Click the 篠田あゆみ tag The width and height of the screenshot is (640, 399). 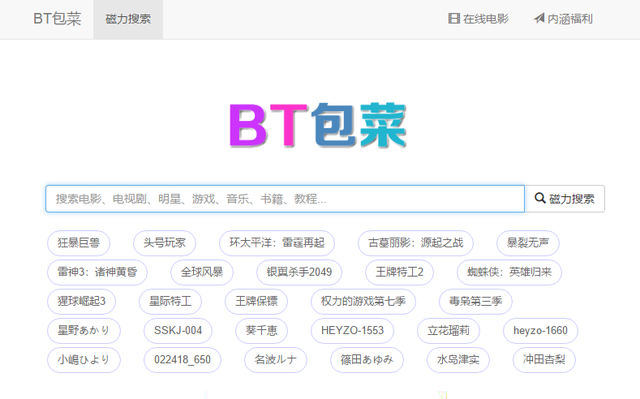coord(367,360)
